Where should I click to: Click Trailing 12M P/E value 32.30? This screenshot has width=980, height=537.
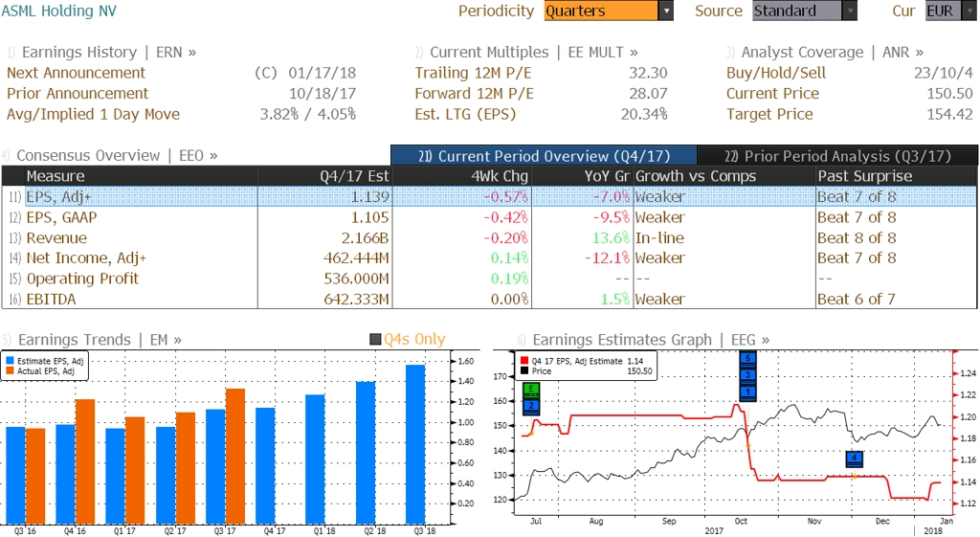648,73
